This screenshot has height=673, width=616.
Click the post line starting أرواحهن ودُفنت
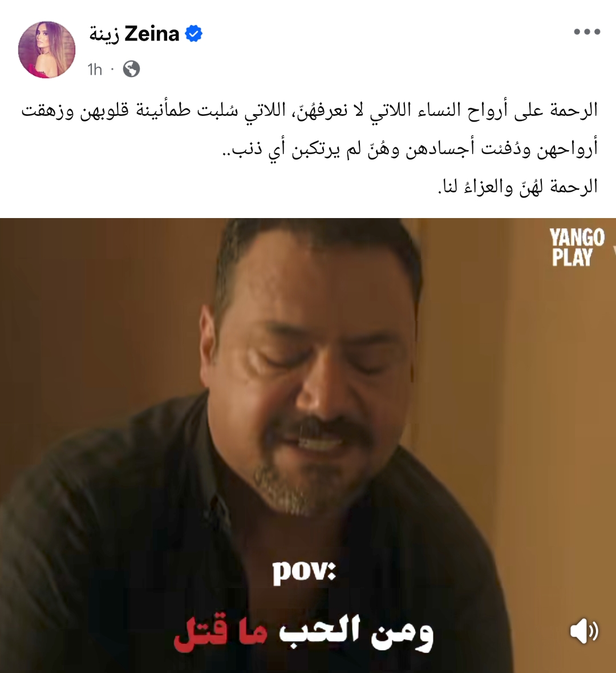[x=410, y=148]
